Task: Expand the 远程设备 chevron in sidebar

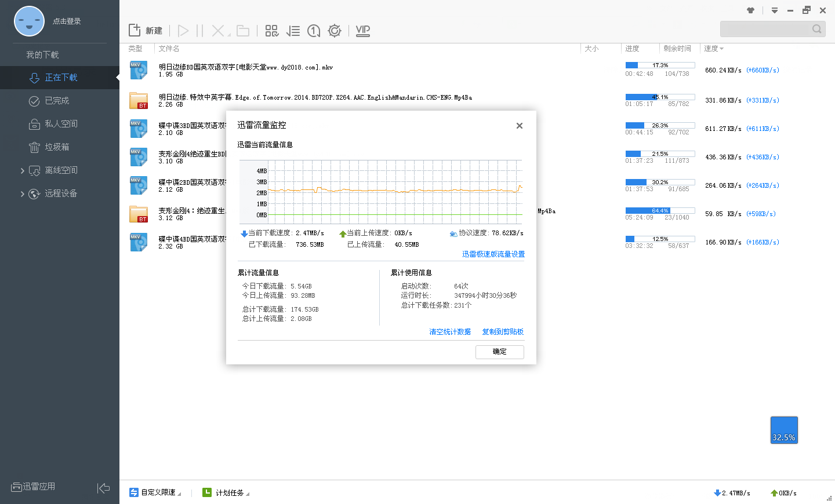Action: (22, 193)
